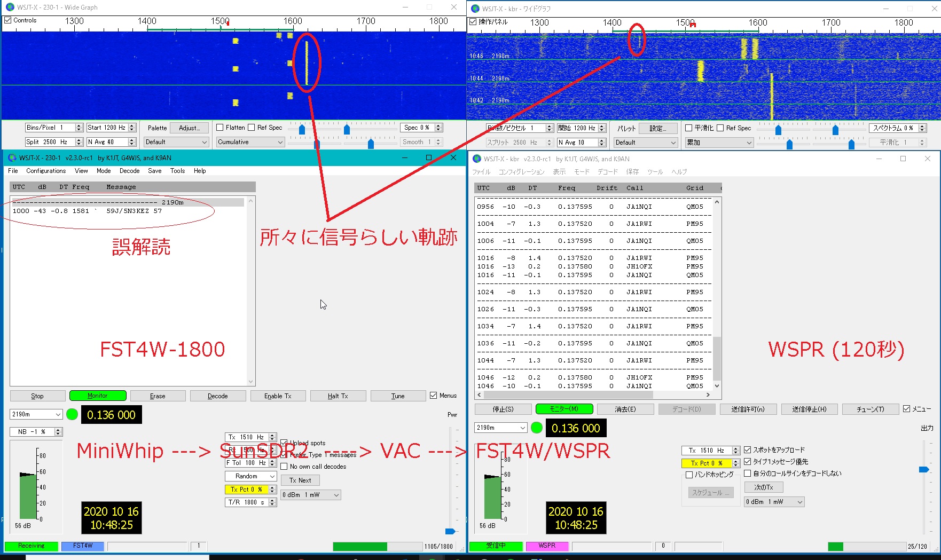Open the 2190m band dropdown in the kbr window

500,428
